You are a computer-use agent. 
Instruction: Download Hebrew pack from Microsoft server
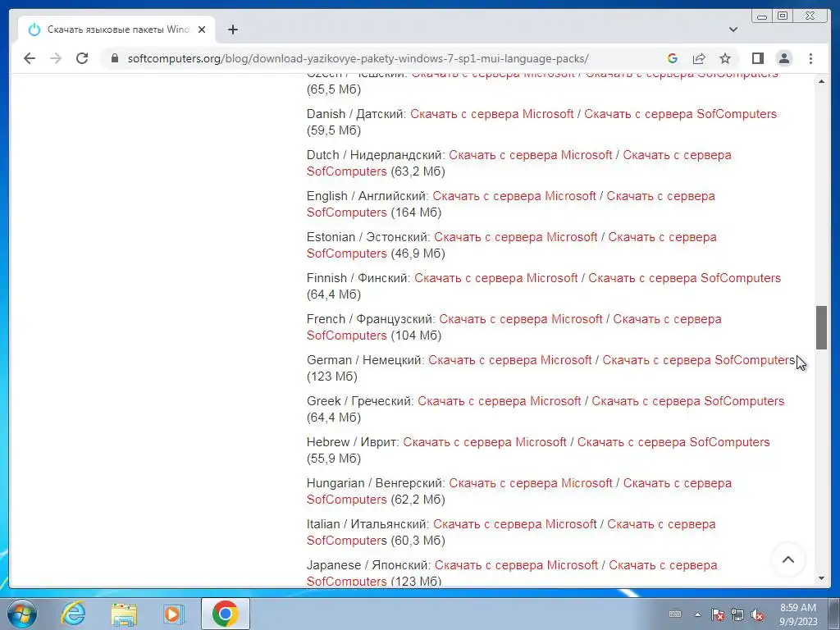coord(485,442)
